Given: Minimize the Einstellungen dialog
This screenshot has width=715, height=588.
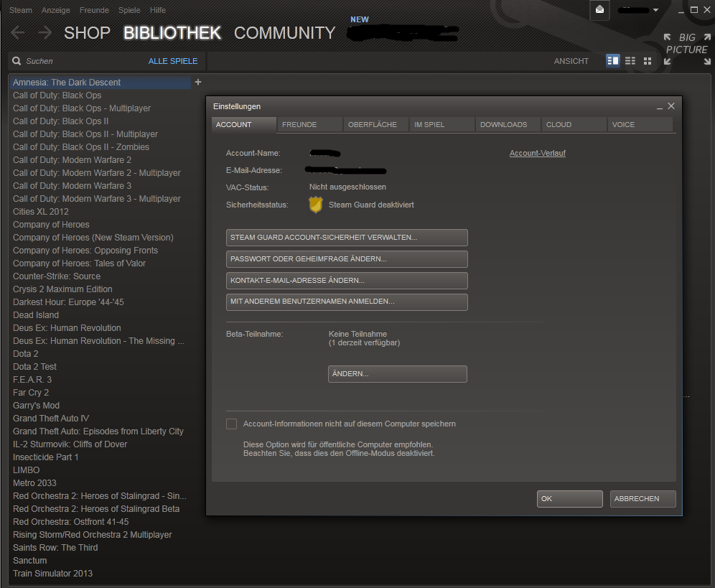Looking at the screenshot, I should (x=660, y=107).
